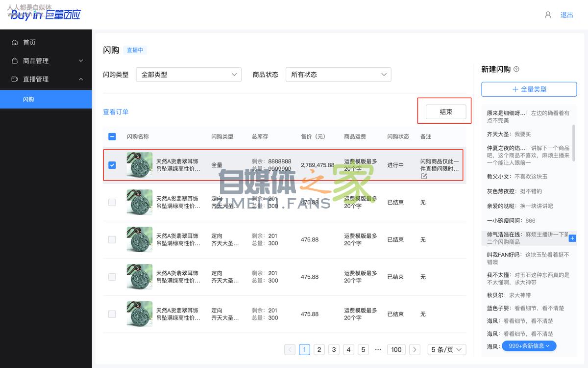Click the edit pencil icon in first row's 备注

pos(423,176)
